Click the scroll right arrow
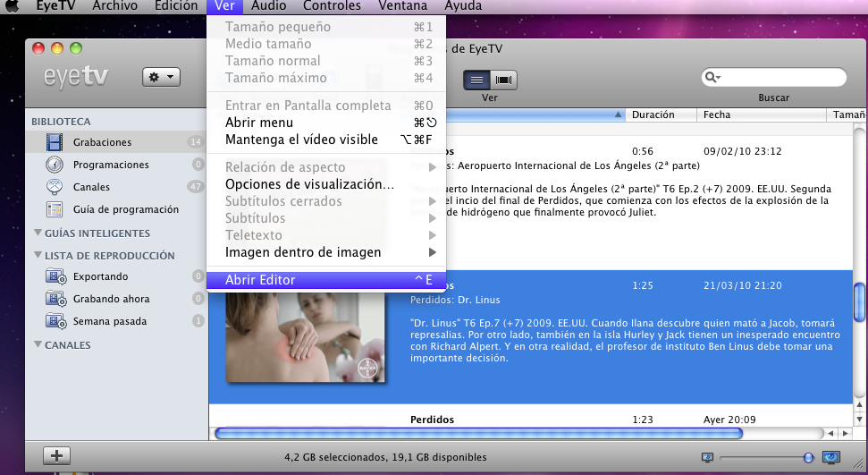Screen dimensions: 868x475 coord(846,434)
